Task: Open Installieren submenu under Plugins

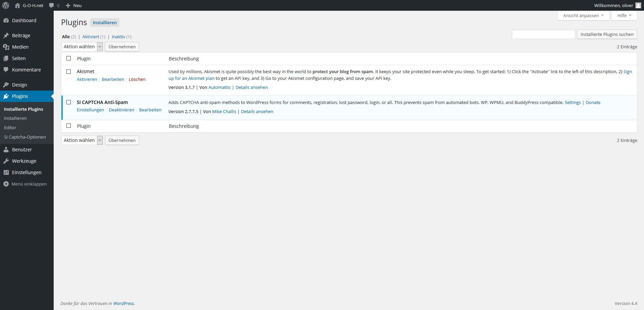Action: pyautogui.click(x=15, y=118)
